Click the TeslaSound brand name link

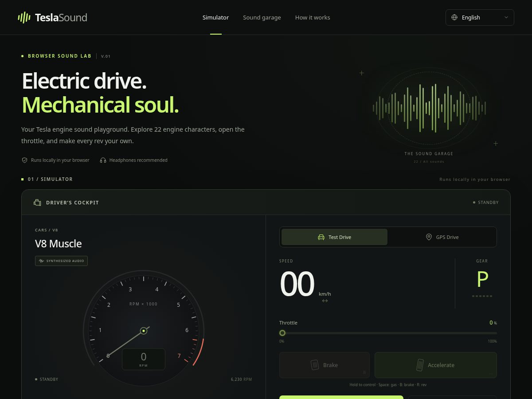(x=61, y=18)
